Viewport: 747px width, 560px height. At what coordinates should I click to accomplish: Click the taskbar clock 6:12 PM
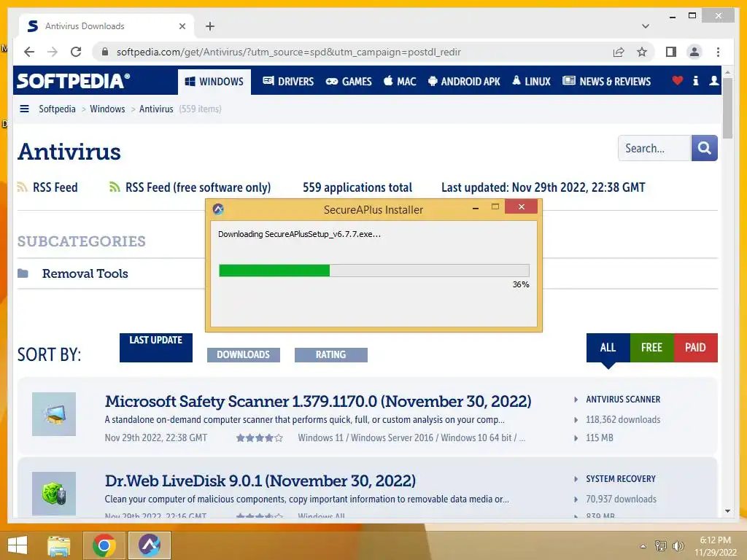point(715,546)
